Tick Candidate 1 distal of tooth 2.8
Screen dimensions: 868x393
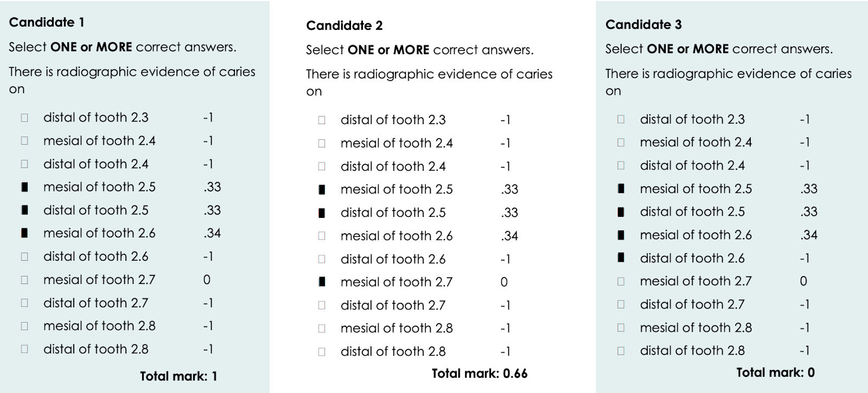pos(24,349)
